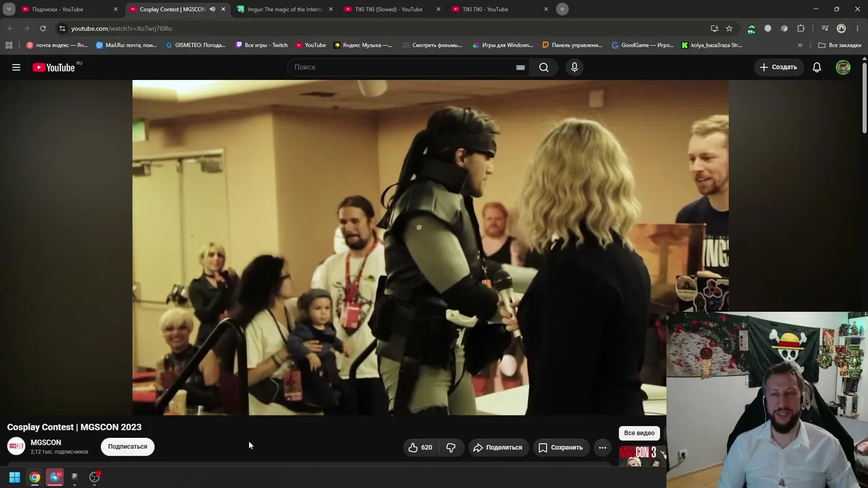This screenshot has width=868, height=488.
Task: Click the Все видео chip
Action: pos(639,432)
